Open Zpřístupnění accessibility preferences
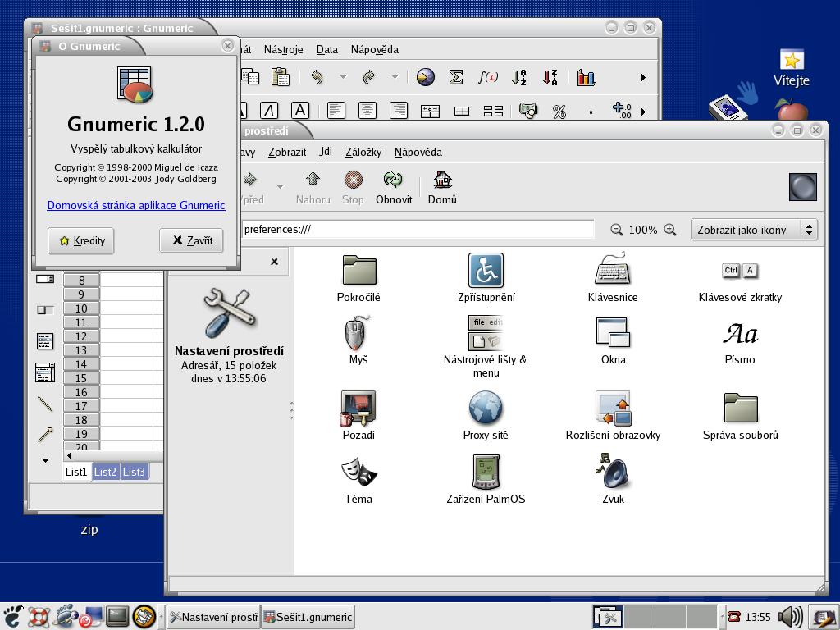 point(486,278)
